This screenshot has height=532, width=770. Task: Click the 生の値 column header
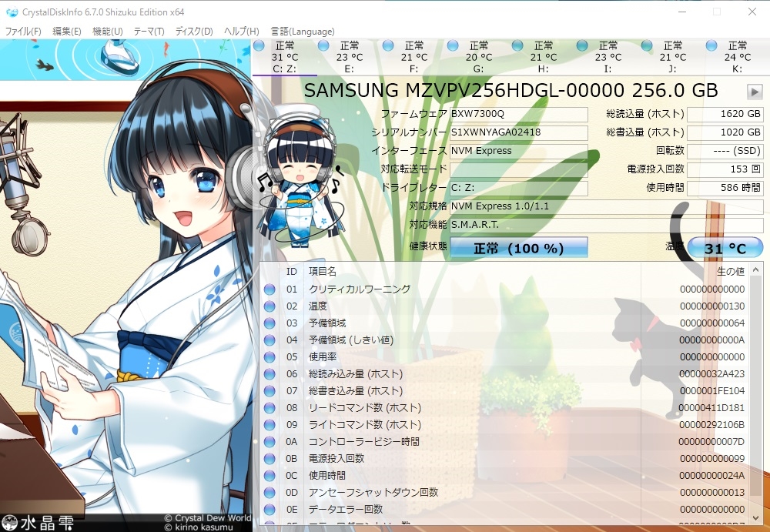[731, 271]
